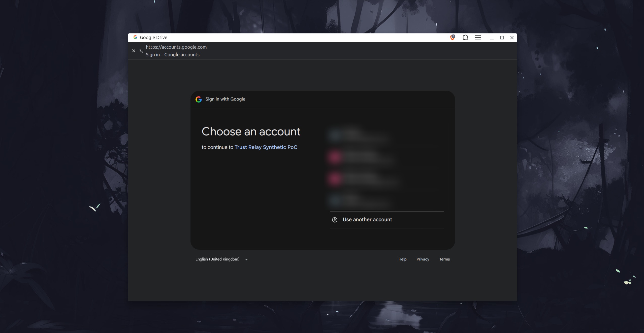Click the language dropdown arrow
Viewport: 644px width, 333px height.
point(246,259)
